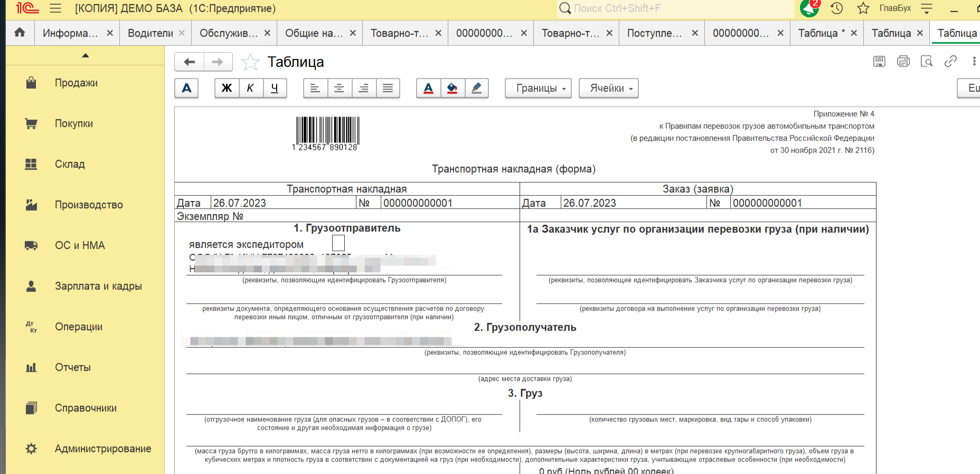This screenshot has height=474, width=980.
Task: Choose background fill color
Action: click(x=453, y=88)
